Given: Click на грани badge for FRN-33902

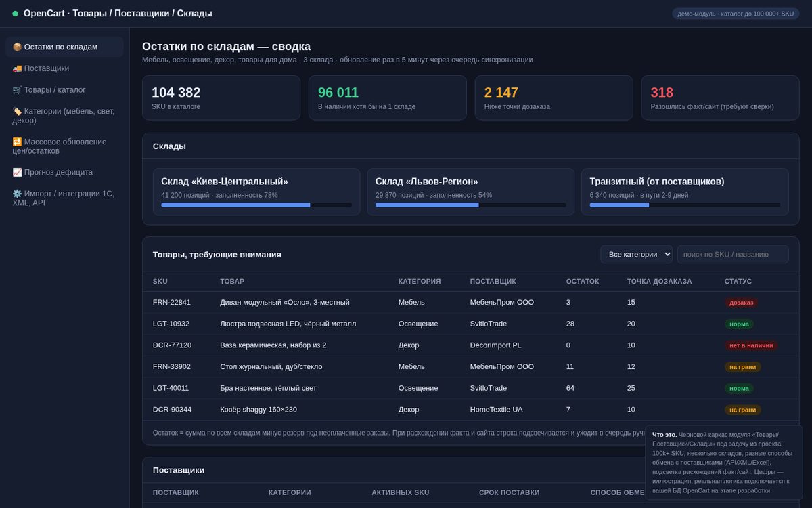Looking at the screenshot, I should (743, 367).
